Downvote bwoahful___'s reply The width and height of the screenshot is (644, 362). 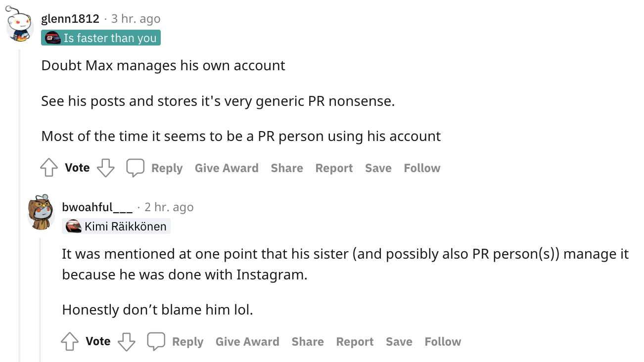click(x=126, y=342)
